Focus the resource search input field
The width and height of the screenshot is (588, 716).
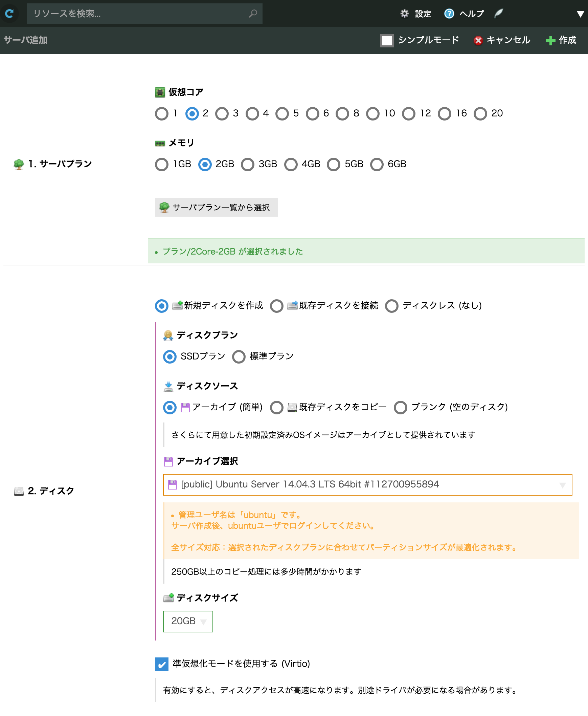click(x=139, y=14)
